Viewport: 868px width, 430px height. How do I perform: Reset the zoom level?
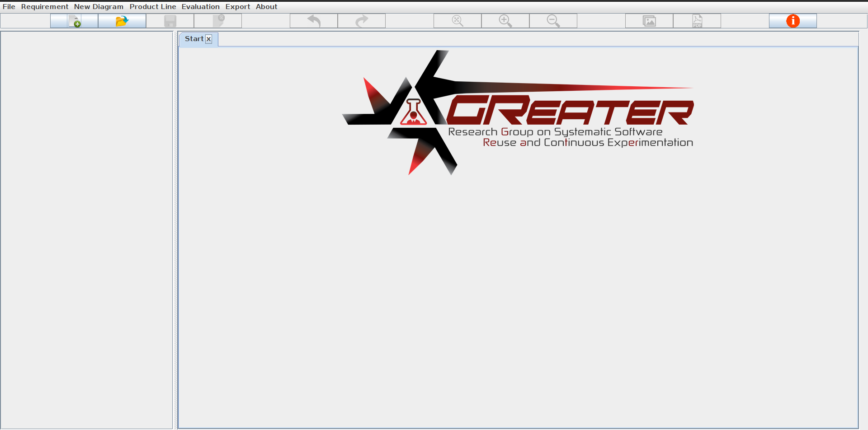coord(457,20)
